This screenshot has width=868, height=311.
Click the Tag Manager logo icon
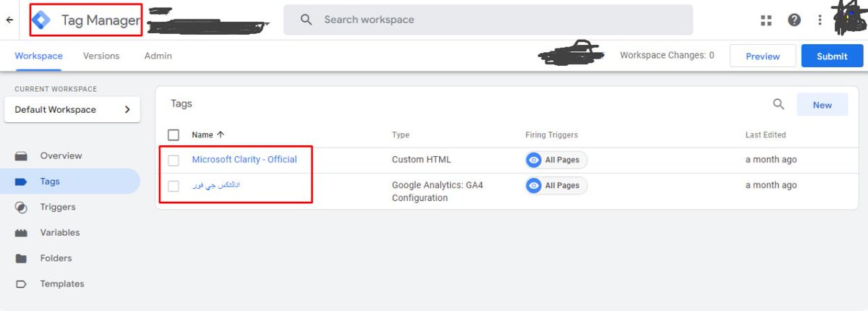(x=42, y=20)
